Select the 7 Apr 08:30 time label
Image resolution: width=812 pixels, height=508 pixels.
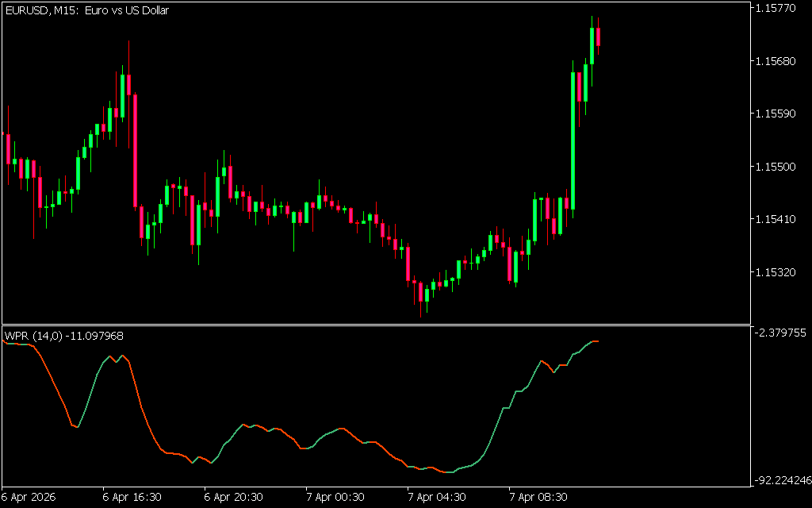[x=538, y=498]
